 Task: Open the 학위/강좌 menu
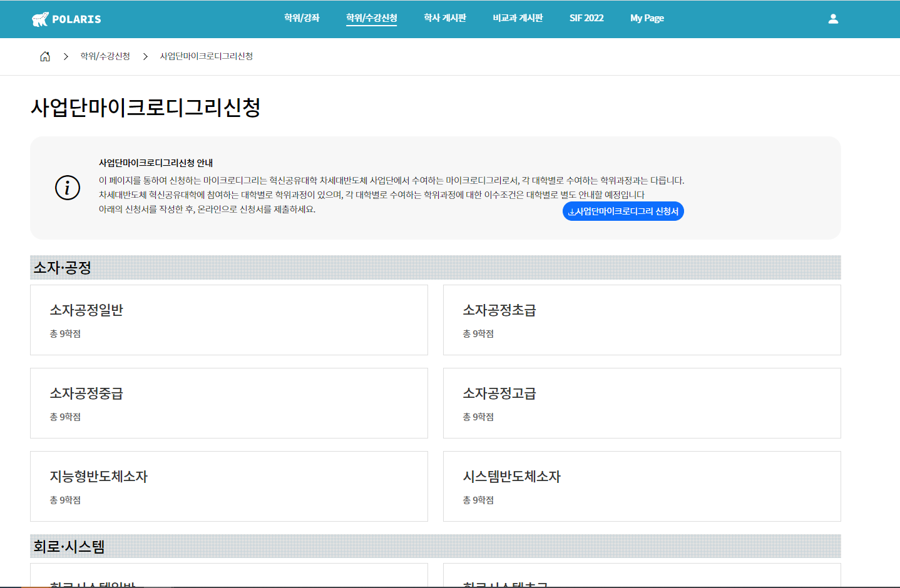(302, 18)
